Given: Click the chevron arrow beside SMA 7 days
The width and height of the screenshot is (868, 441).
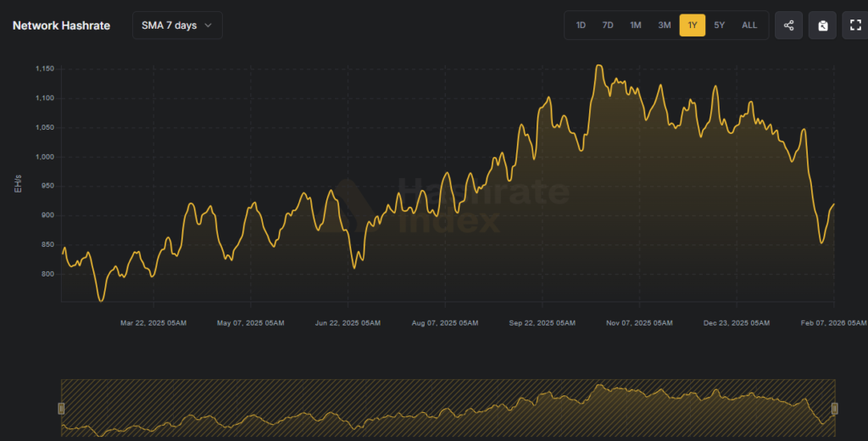Looking at the screenshot, I should click(x=209, y=25).
